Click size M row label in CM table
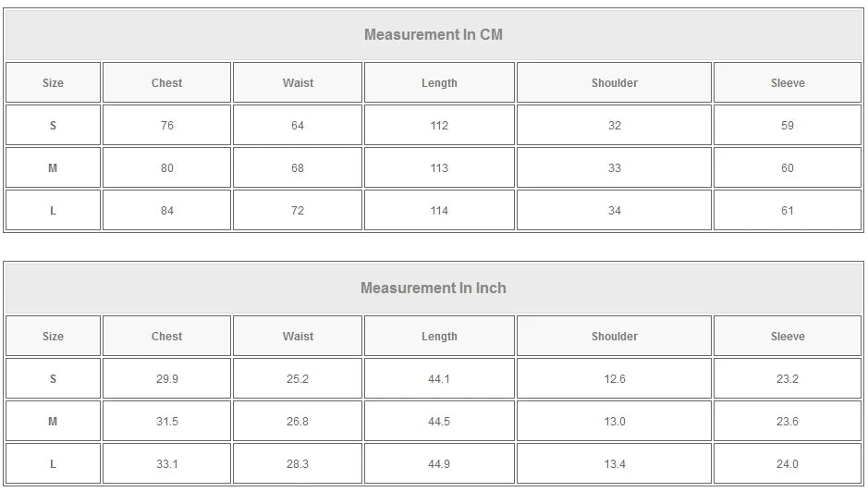Screen dimensions: 868x492 (53, 168)
